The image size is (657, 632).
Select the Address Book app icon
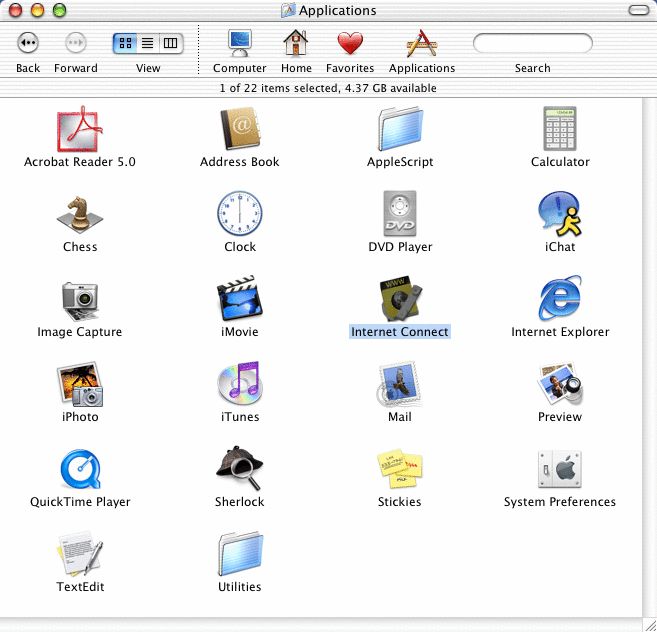[x=240, y=129]
